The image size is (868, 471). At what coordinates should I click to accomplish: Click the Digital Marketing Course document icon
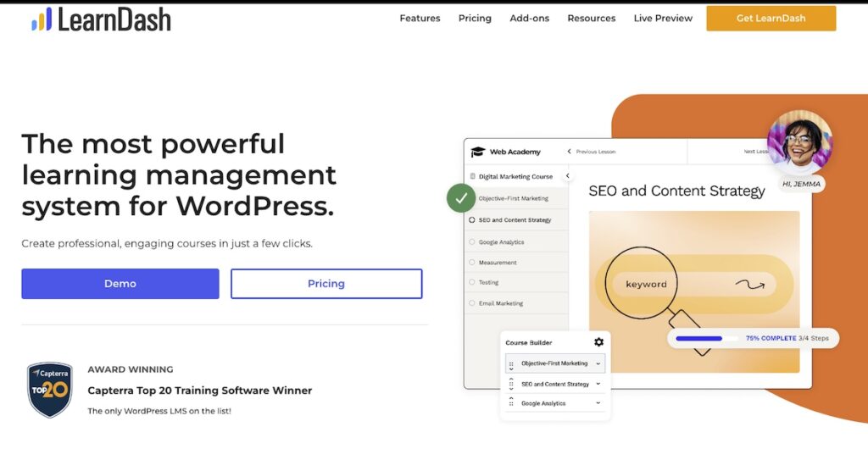(472, 176)
